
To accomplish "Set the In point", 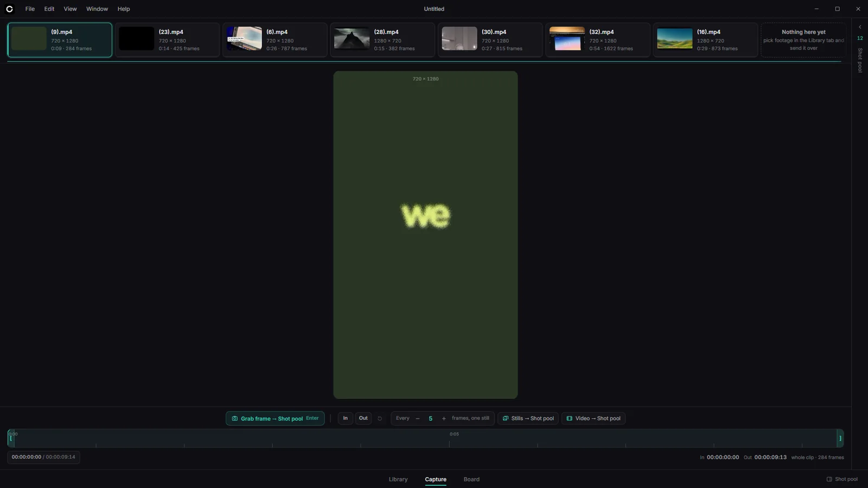I will click(x=345, y=418).
